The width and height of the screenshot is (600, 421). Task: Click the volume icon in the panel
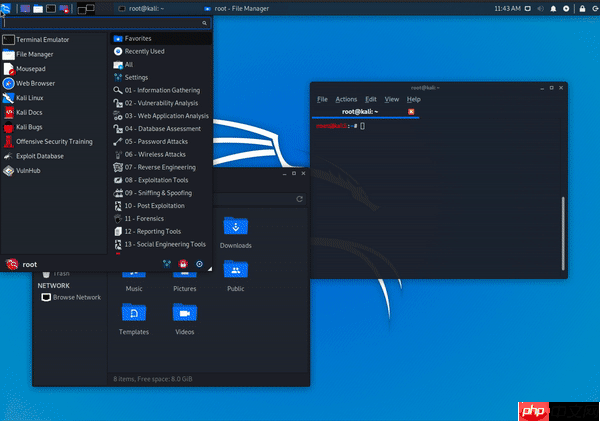(x=540, y=8)
